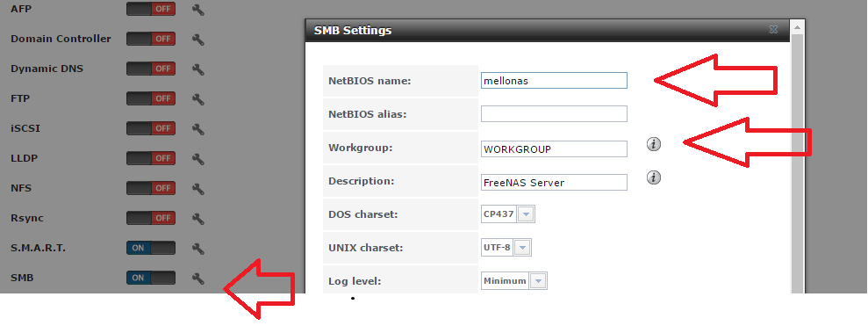Image resolution: width=868 pixels, height=333 pixels.
Task: Focus the NetBIOS alias text box
Action: pyautogui.click(x=554, y=114)
